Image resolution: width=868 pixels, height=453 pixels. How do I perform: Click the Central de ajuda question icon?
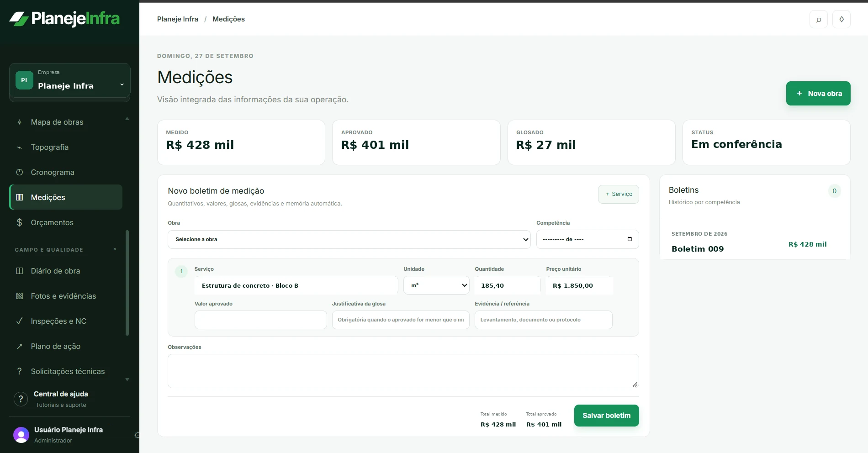[21, 399]
